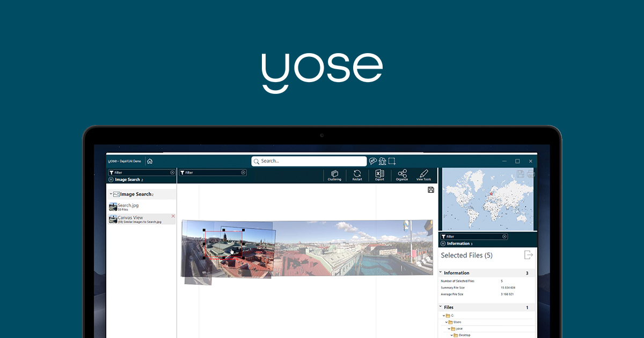Collapse the Image Search tree section
This screenshot has height=338, width=644.
[111, 194]
